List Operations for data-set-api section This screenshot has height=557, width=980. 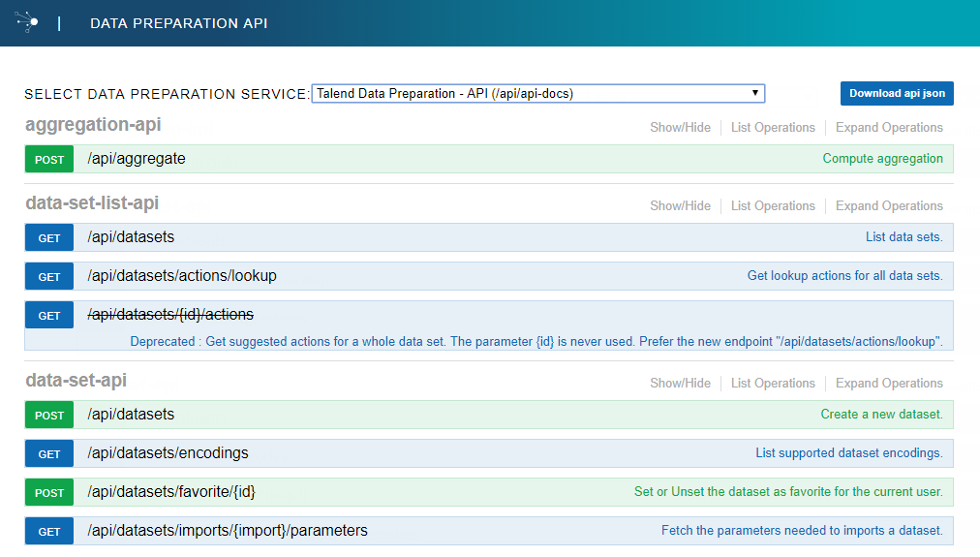pos(772,384)
